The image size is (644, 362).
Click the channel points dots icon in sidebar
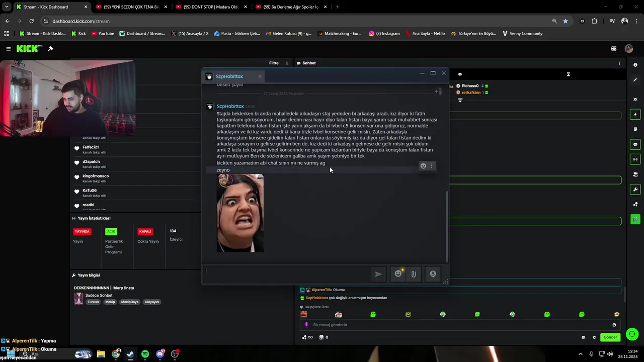635,204
